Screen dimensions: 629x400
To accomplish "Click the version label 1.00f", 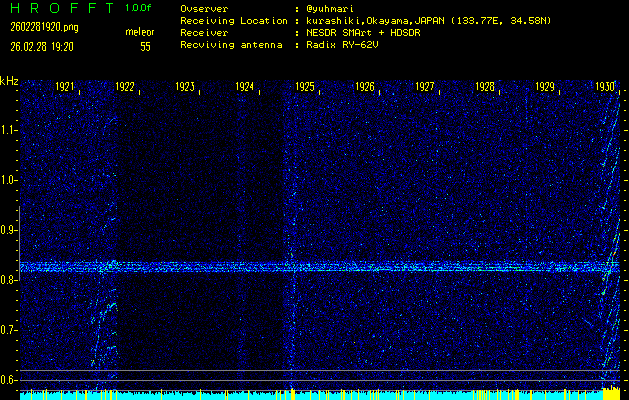I will tap(138, 8).
